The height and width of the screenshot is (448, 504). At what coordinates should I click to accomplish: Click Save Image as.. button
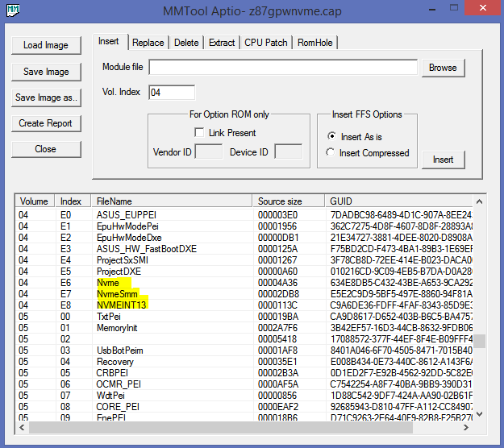coord(46,97)
